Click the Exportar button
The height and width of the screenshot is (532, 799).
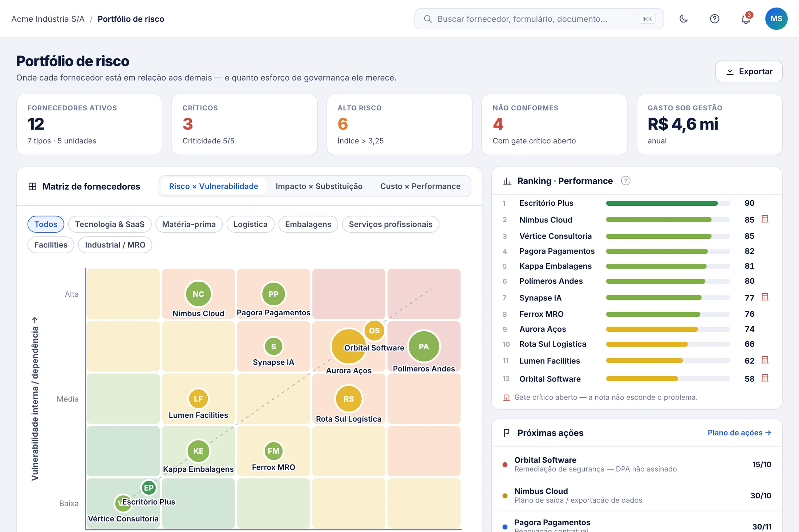[x=749, y=71]
